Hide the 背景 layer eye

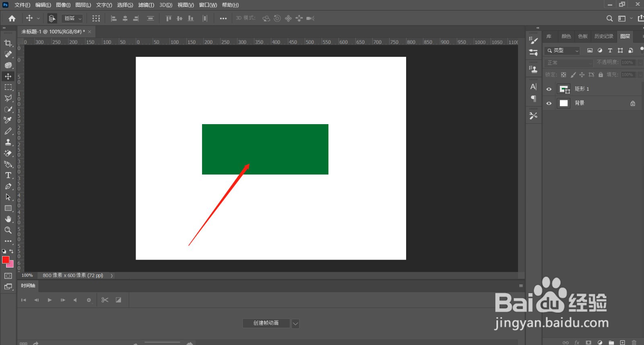click(x=549, y=103)
